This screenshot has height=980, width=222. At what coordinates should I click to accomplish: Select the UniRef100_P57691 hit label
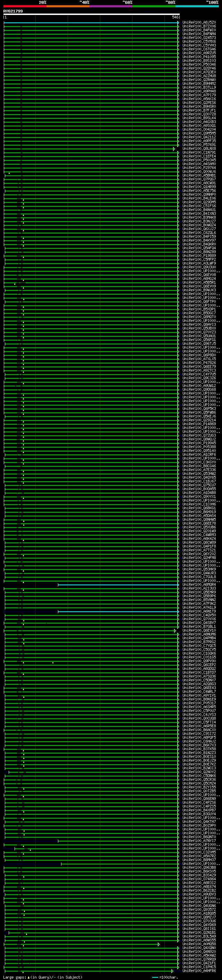click(199, 145)
